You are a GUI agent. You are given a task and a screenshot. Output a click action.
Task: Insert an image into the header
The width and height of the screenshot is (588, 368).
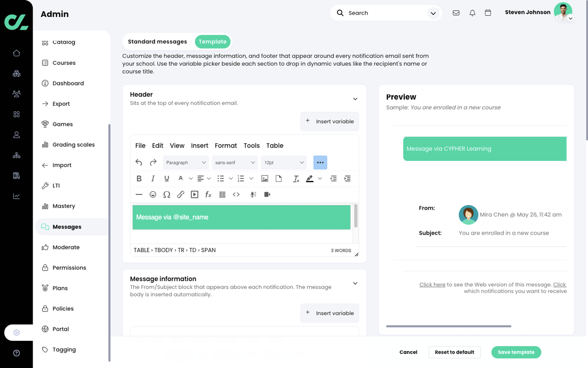(x=265, y=179)
